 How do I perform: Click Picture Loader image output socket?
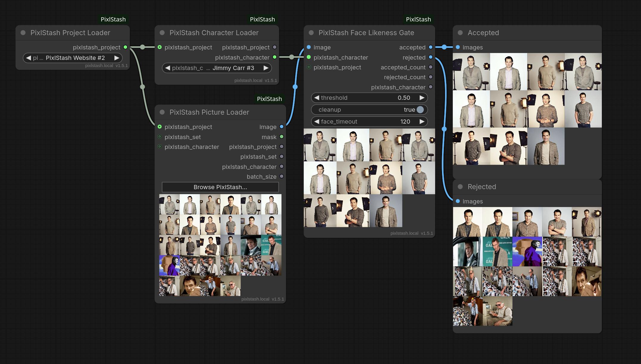(x=281, y=127)
